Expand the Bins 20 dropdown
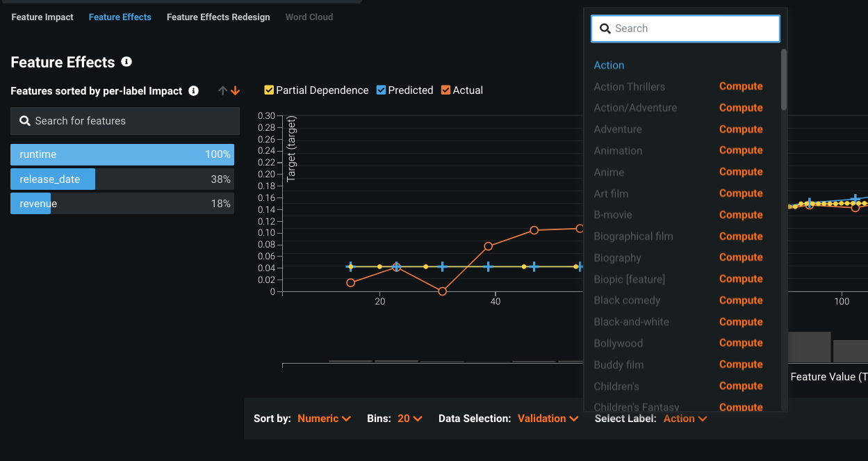This screenshot has height=461, width=868. pos(409,419)
